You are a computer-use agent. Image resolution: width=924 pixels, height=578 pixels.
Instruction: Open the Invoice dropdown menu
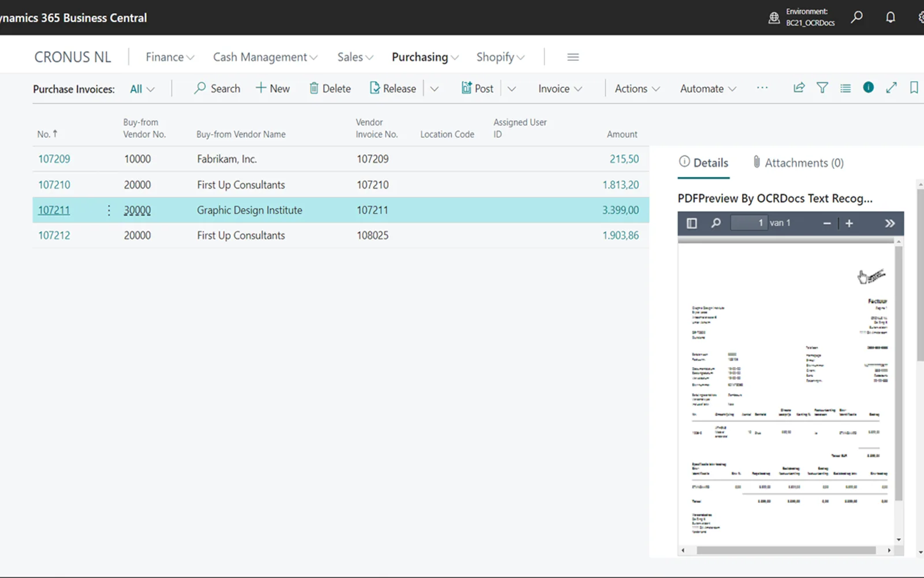(560, 88)
